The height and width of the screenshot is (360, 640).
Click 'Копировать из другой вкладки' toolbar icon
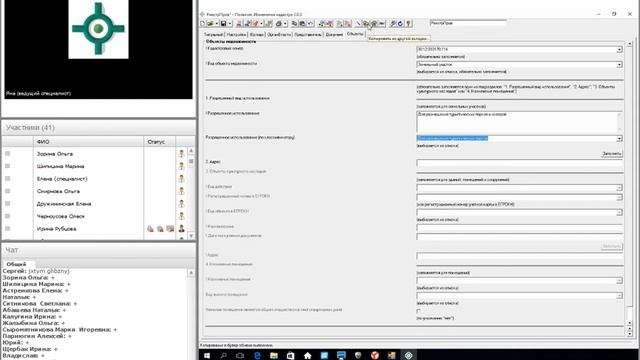[x=366, y=24]
